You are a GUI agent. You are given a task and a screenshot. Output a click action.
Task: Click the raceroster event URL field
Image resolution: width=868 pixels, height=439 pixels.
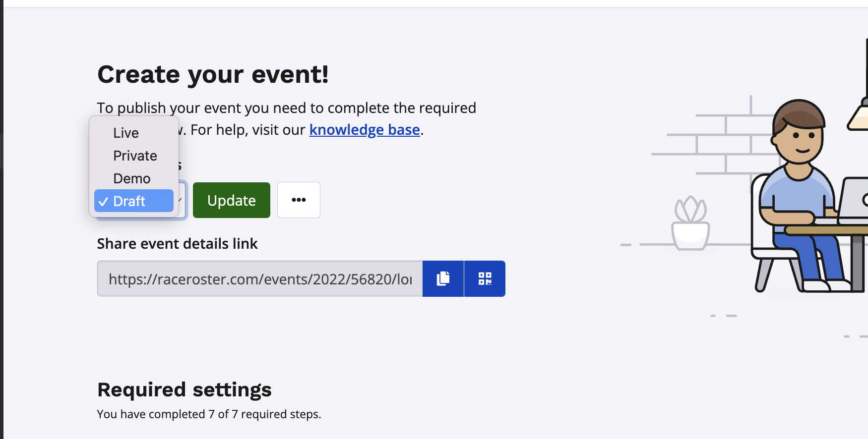coord(259,279)
